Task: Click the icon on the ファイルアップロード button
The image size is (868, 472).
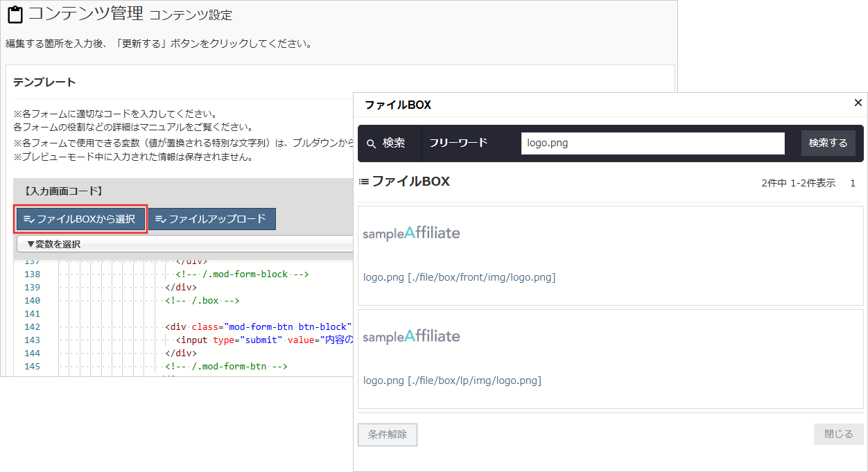Action: 159,218
